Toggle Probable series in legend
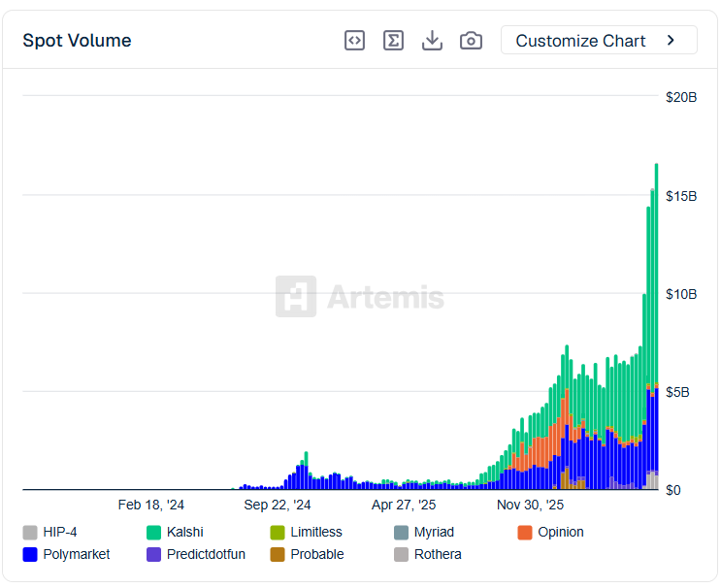This screenshot has width=721, height=588. (307, 554)
